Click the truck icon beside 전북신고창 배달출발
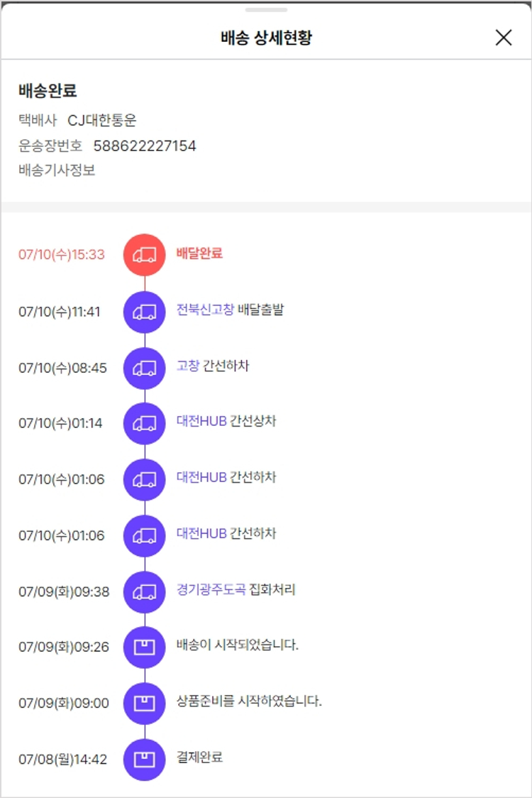532x798 pixels. [x=145, y=311]
